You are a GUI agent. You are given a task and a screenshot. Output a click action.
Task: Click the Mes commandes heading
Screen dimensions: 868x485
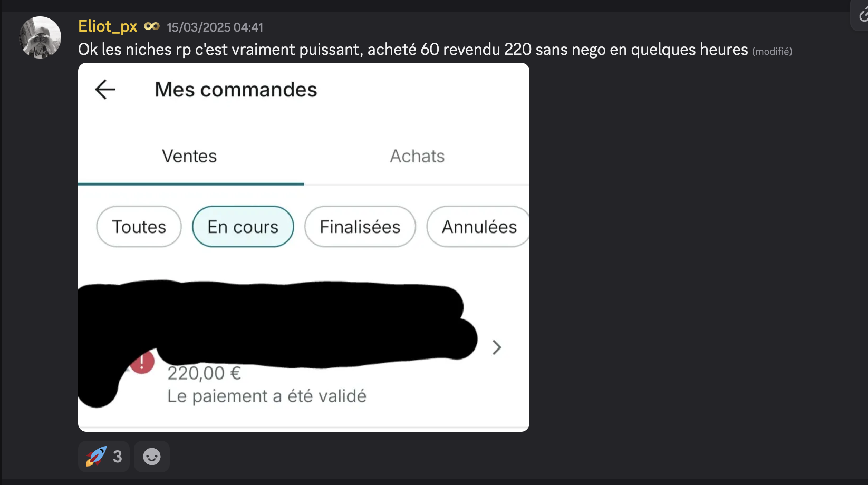[x=236, y=90]
